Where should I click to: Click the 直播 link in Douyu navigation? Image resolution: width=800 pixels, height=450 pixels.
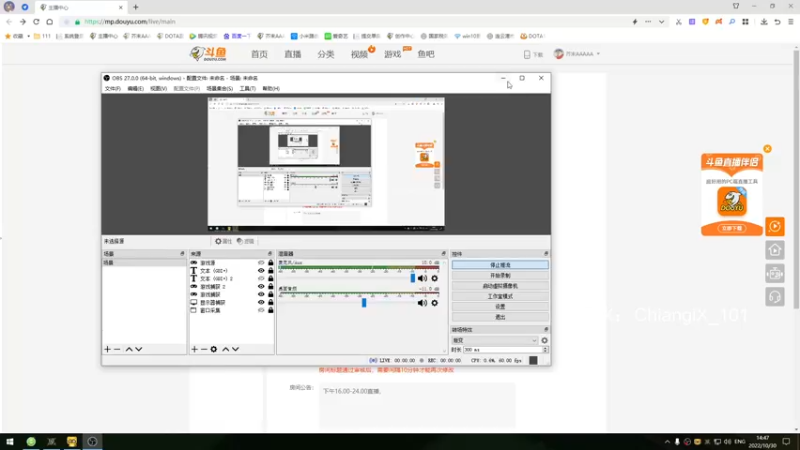pos(293,54)
